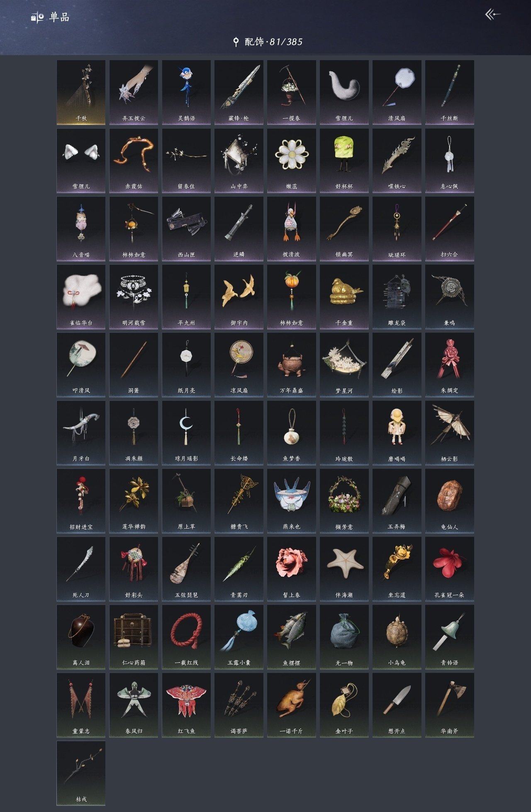Image resolution: width=531 pixels, height=812 pixels.
Task: Select the 千秋 fan accessory item
Action: tap(81, 93)
